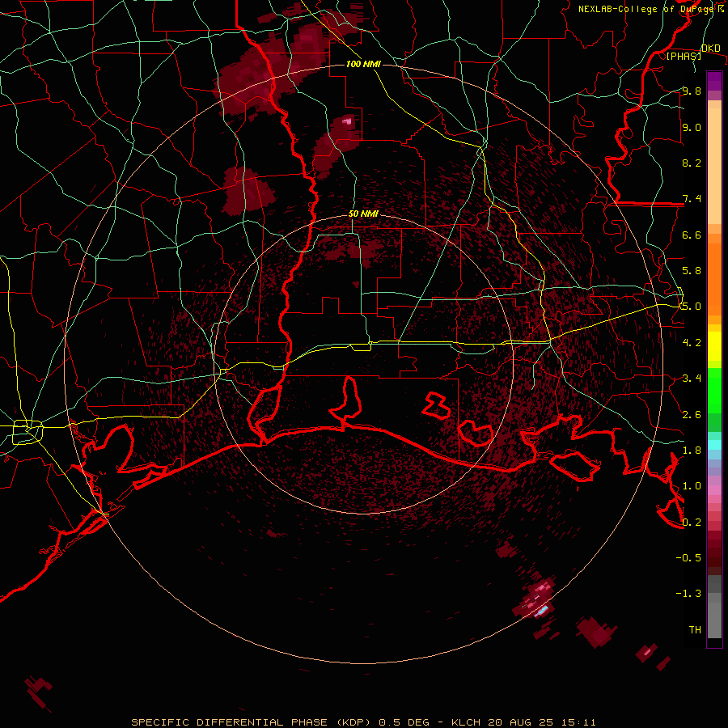The image size is (728, 728).
Task: Select the bright green segment of the color bar
Action: 714,390
